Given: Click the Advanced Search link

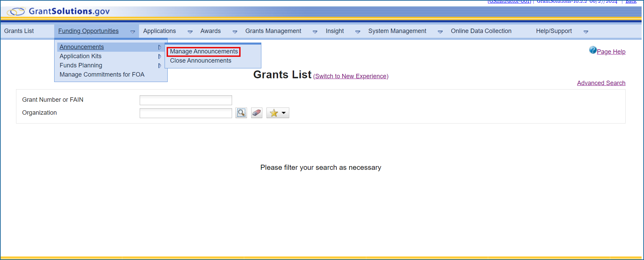Looking at the screenshot, I should point(601,83).
